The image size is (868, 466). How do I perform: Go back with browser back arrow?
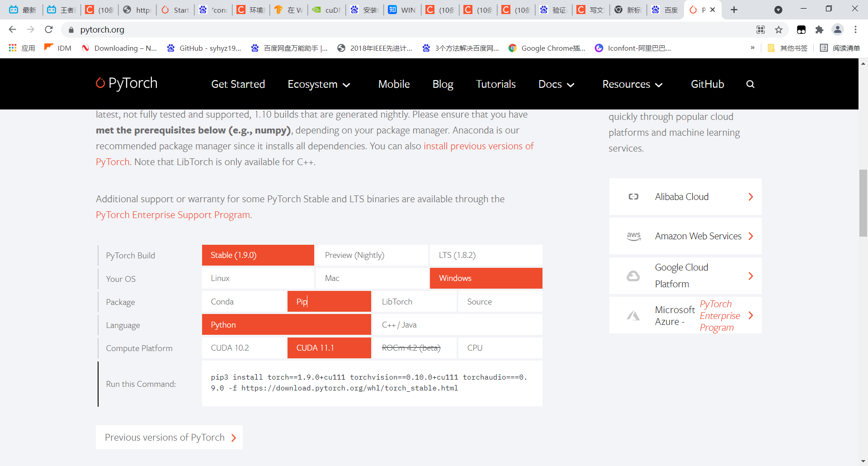click(12, 29)
